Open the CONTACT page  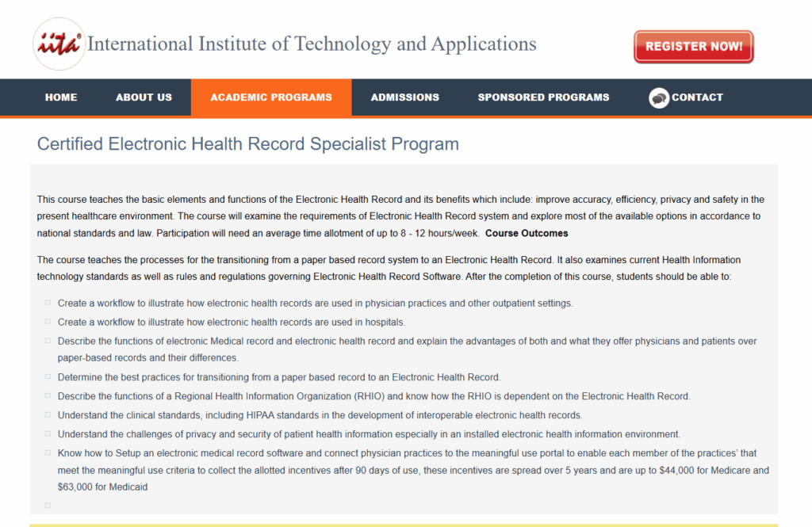point(697,97)
